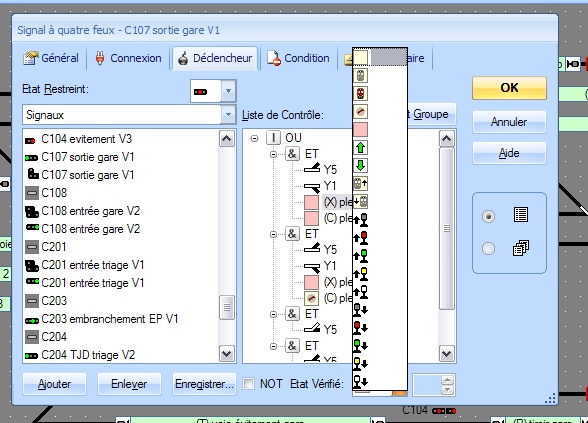The image size is (588, 423).
Task: Switch to the Condition tab
Action: (x=298, y=58)
